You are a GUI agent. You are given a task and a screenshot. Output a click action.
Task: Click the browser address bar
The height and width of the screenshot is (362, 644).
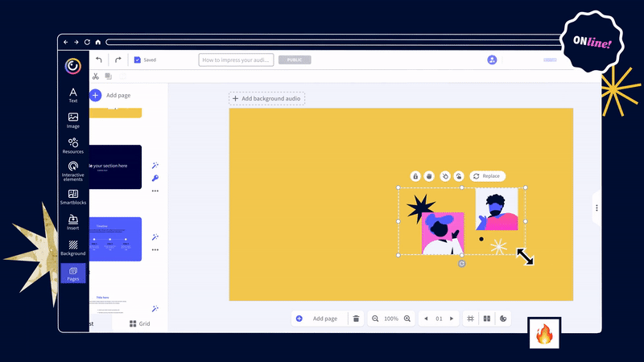point(333,42)
